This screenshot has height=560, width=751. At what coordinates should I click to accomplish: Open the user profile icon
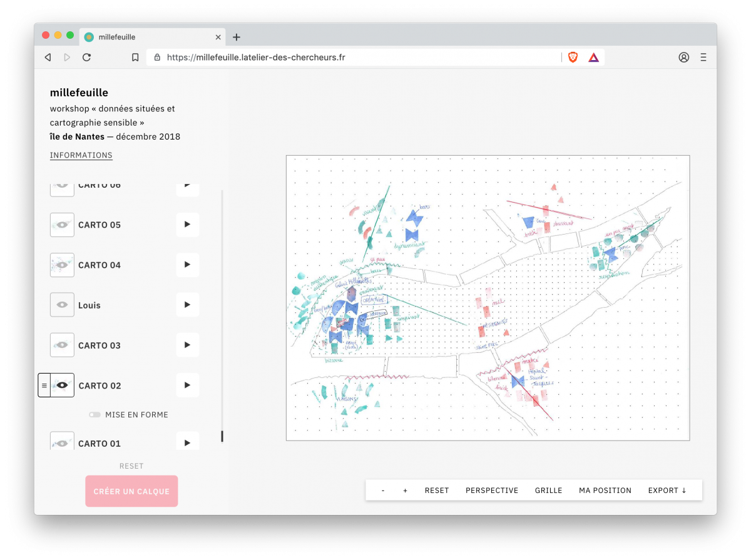(683, 58)
